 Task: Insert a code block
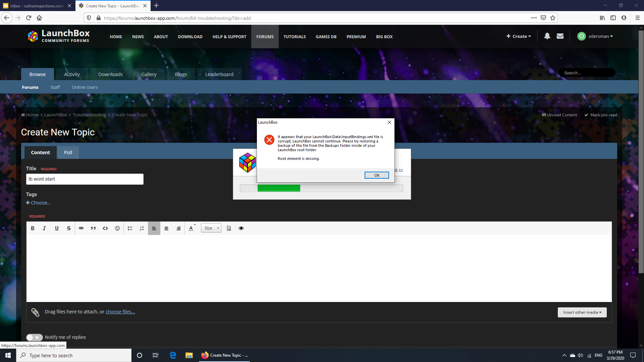tap(105, 228)
